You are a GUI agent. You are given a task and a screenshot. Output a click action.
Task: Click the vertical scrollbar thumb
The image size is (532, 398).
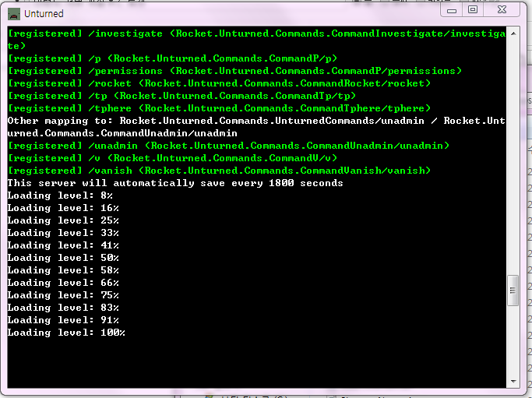[513, 291]
